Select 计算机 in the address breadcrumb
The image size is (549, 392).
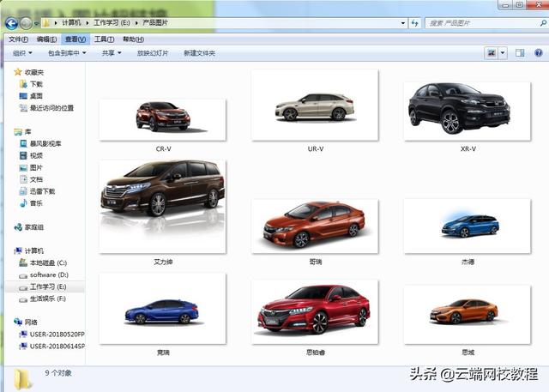[71, 23]
